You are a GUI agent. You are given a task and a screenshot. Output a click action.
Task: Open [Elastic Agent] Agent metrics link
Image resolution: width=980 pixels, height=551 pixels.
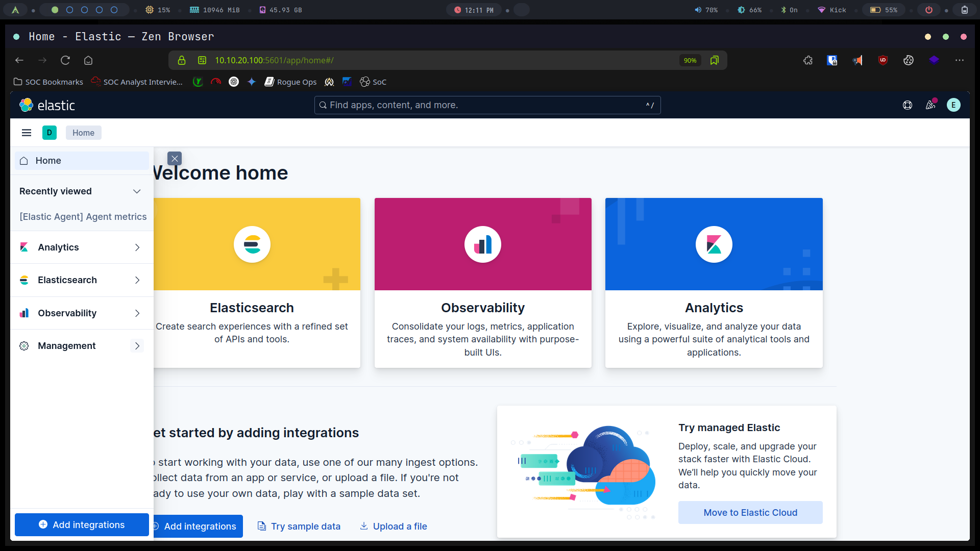pos(83,217)
